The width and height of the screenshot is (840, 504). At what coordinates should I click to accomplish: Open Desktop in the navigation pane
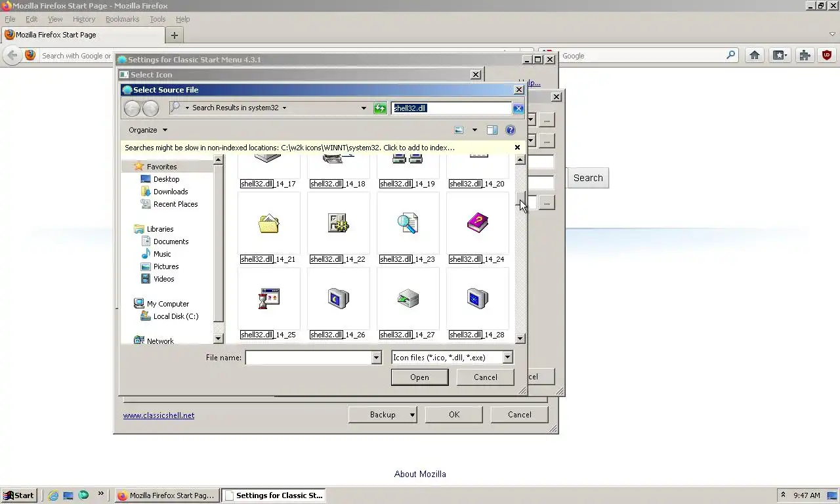click(166, 179)
